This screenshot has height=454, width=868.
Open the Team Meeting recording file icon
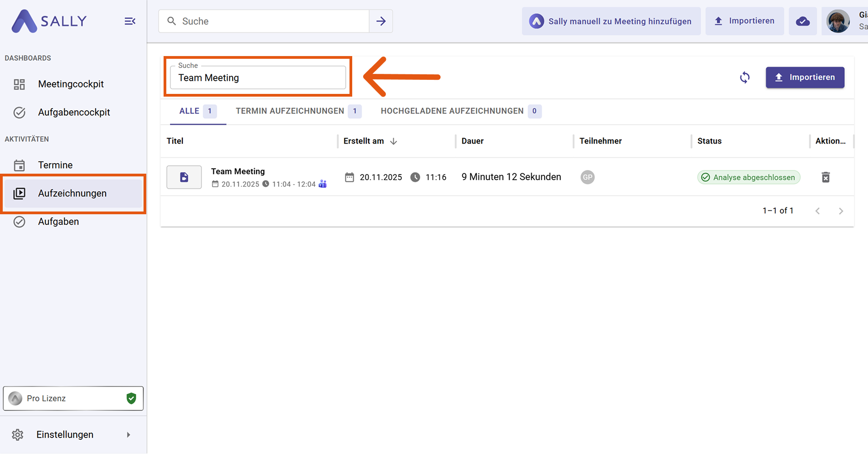coord(184,177)
